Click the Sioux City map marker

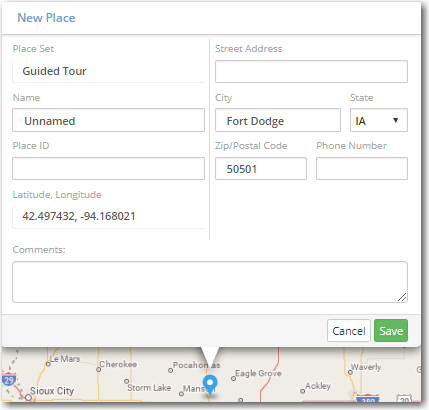tap(29, 397)
